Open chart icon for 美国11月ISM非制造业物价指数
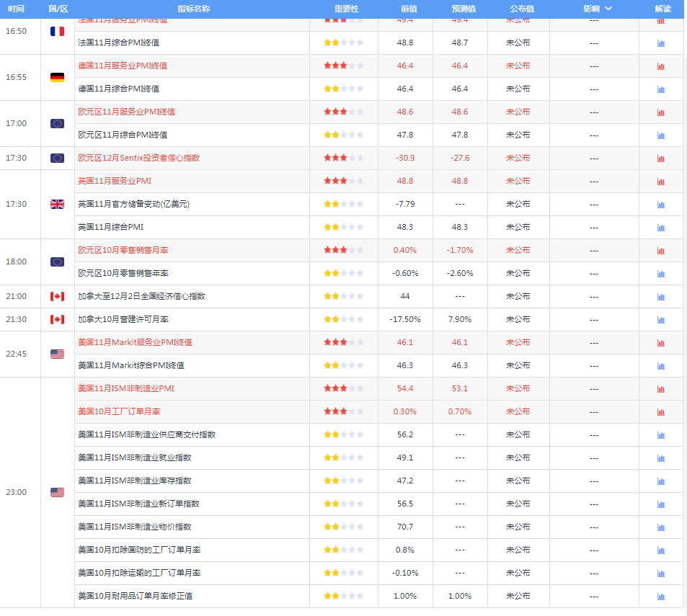Image resolution: width=687 pixels, height=616 pixels. coord(661,527)
